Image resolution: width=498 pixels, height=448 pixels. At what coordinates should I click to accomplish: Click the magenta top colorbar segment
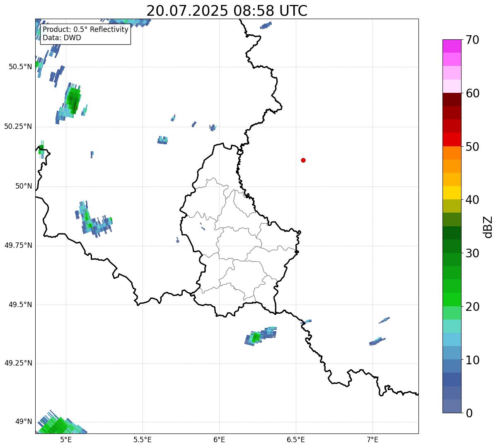(452, 46)
